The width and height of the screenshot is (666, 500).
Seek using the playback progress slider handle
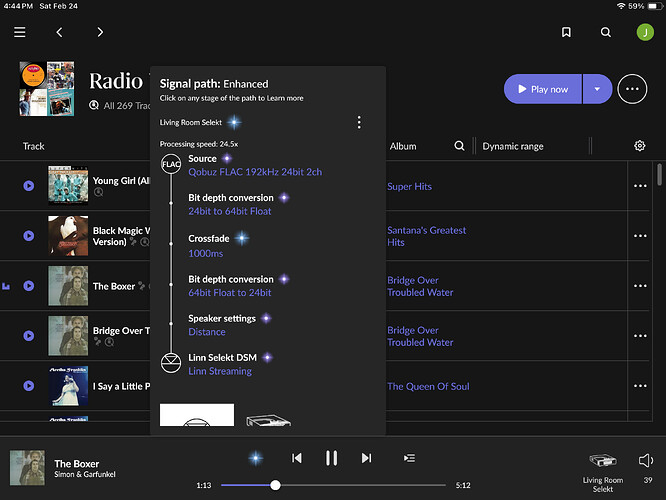pyautogui.click(x=275, y=485)
